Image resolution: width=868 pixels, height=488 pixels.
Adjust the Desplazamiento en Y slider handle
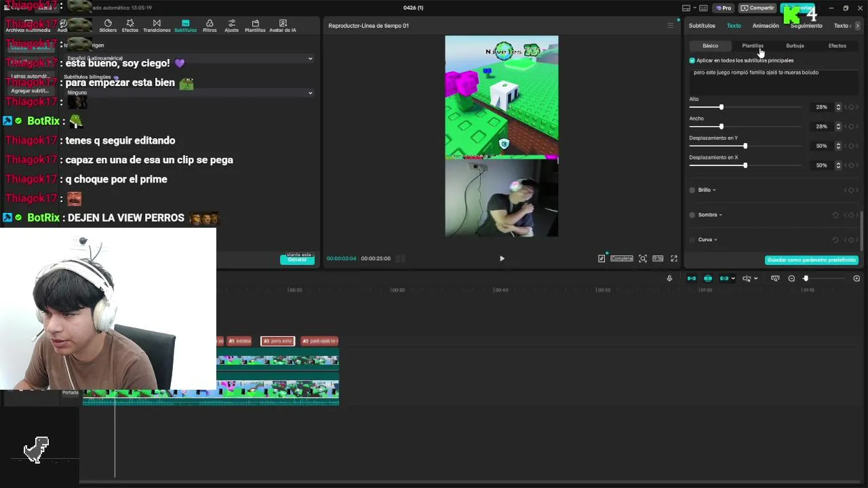tap(745, 146)
